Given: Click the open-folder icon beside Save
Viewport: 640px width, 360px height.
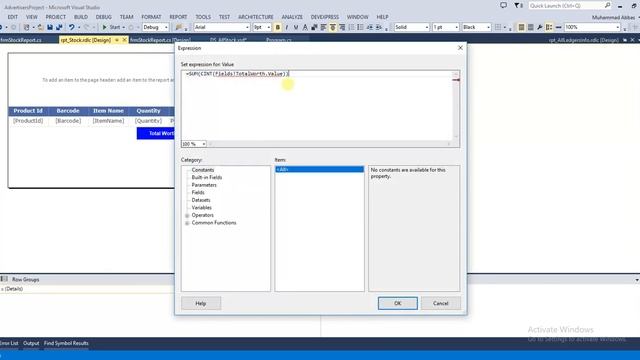Looking at the screenshot, I should coord(40,27).
